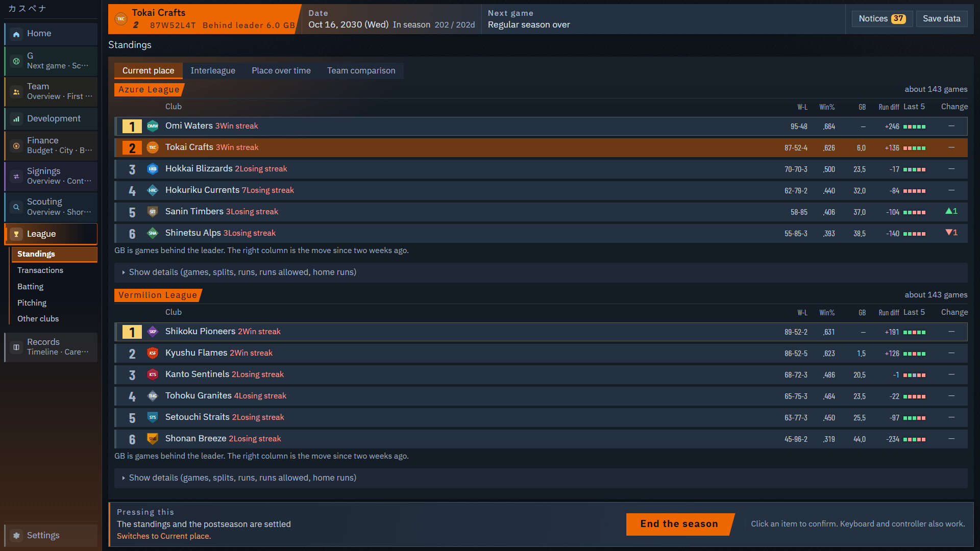The height and width of the screenshot is (551, 980).
Task: Click the Tohoku Granites team logo
Action: [153, 396]
